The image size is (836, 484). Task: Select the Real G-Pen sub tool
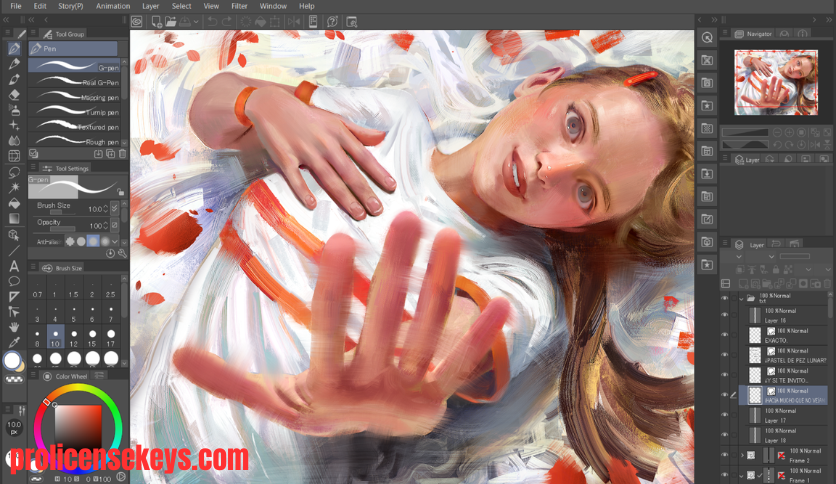(75, 82)
